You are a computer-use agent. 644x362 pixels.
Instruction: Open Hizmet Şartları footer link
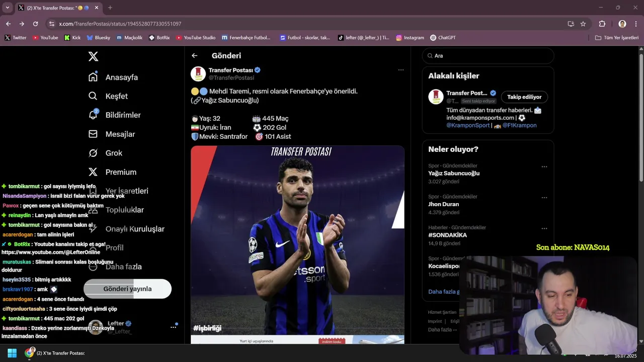pyautogui.click(x=442, y=312)
